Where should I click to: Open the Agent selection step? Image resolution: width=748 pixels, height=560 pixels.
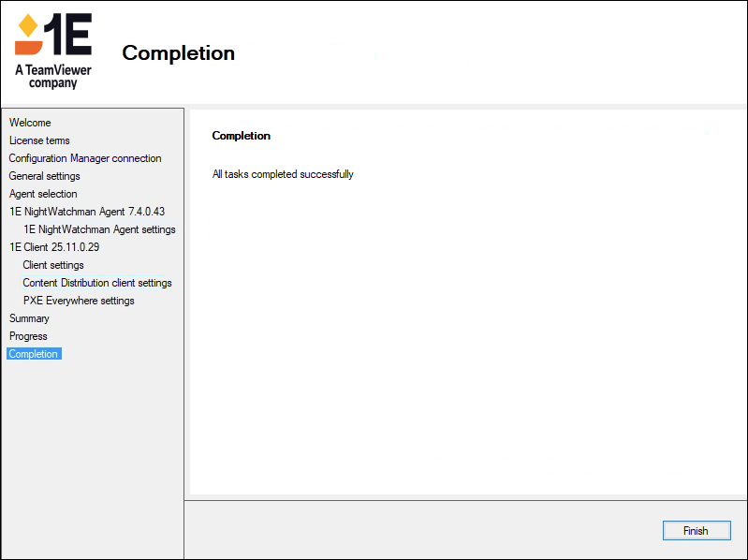43,194
